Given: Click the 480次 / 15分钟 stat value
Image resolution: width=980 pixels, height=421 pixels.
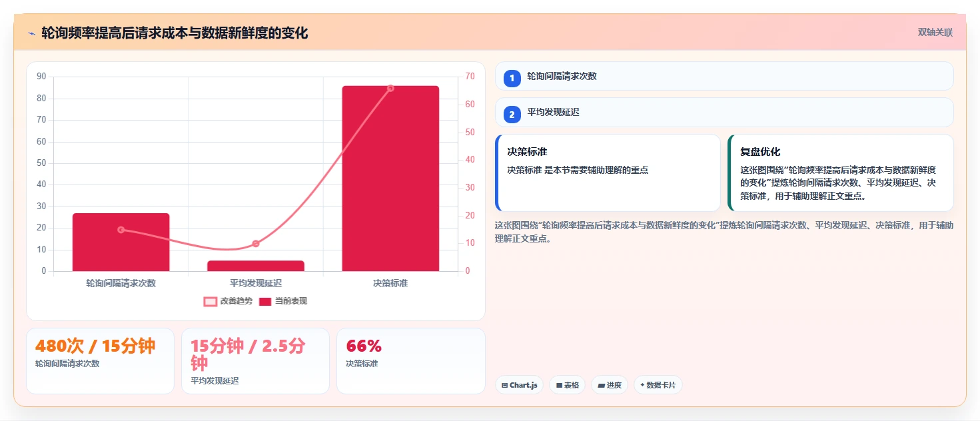Looking at the screenshot, I should (95, 346).
